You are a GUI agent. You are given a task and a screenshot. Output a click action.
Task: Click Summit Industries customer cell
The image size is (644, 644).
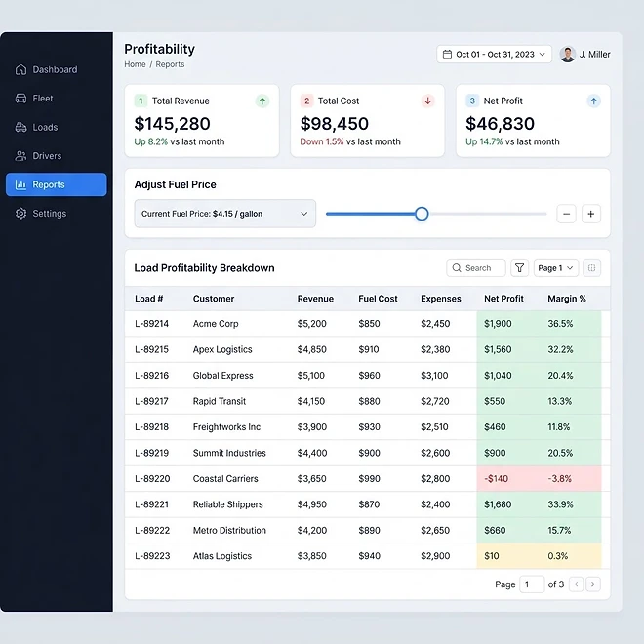[229, 453]
